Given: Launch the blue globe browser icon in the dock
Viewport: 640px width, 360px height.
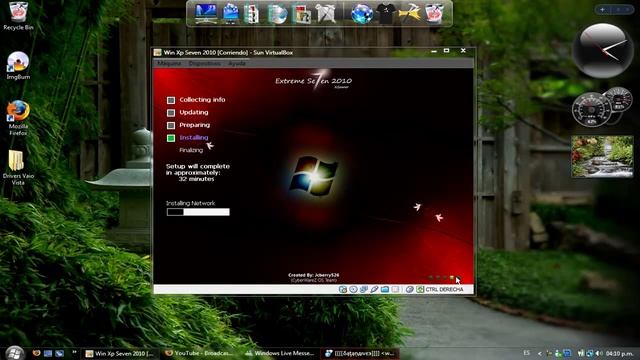Looking at the screenshot, I should point(362,13).
